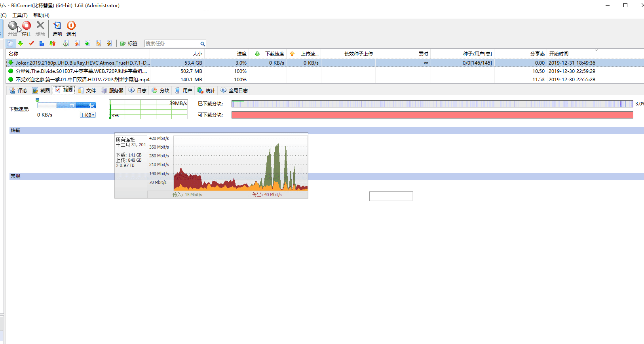Screen dimensions: 644x344
Task: Click the magnifier icon in task search box
Action: (203, 44)
